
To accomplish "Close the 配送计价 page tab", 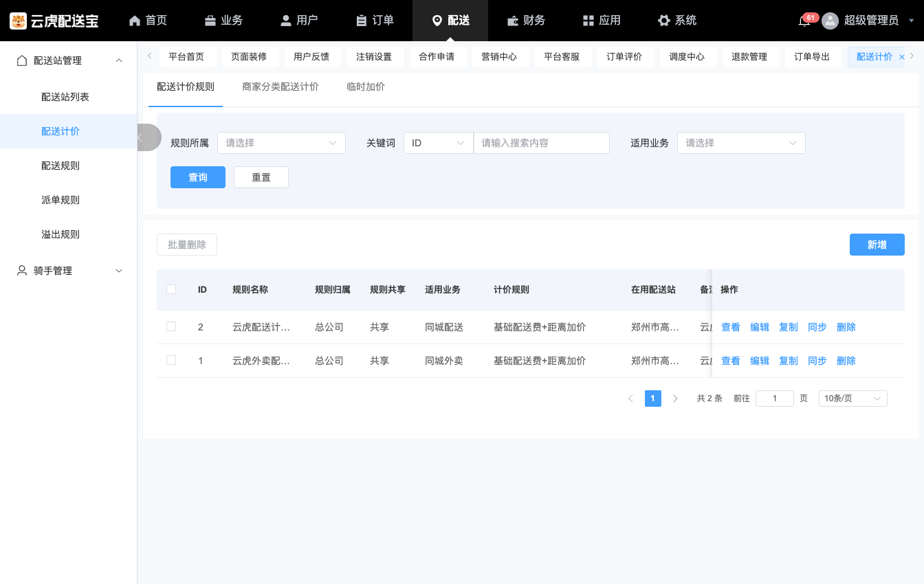I will pyautogui.click(x=902, y=57).
